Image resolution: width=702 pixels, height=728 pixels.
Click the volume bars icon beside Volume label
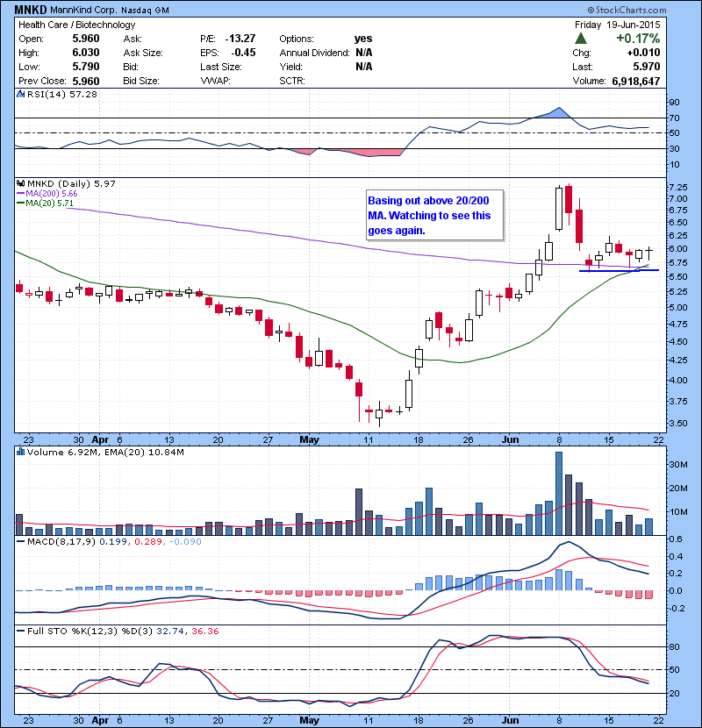pyautogui.click(x=20, y=452)
